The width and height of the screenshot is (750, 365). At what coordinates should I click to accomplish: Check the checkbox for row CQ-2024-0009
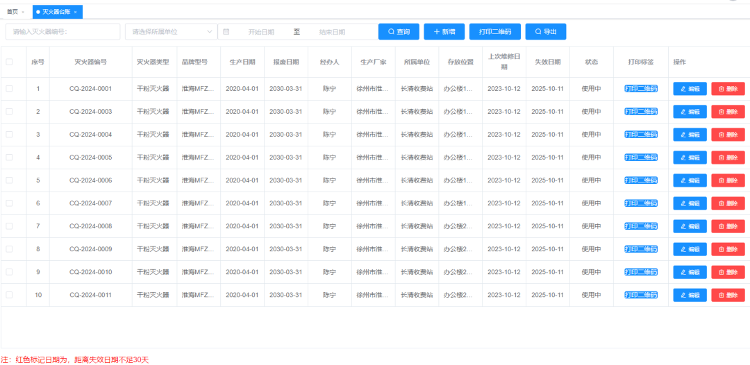[9, 249]
